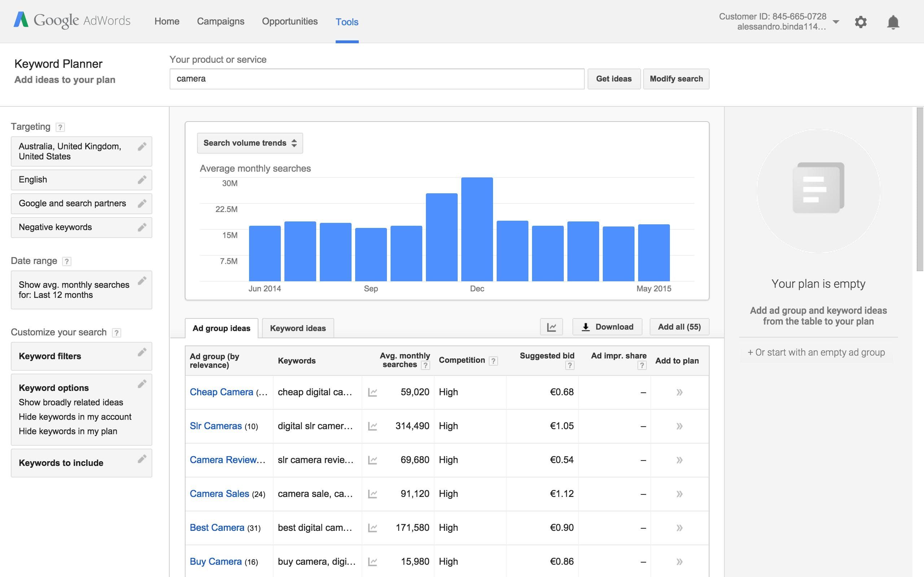Edit targeting locations using the pencil icon
Viewport: 924px width, 577px height.
pos(143,146)
